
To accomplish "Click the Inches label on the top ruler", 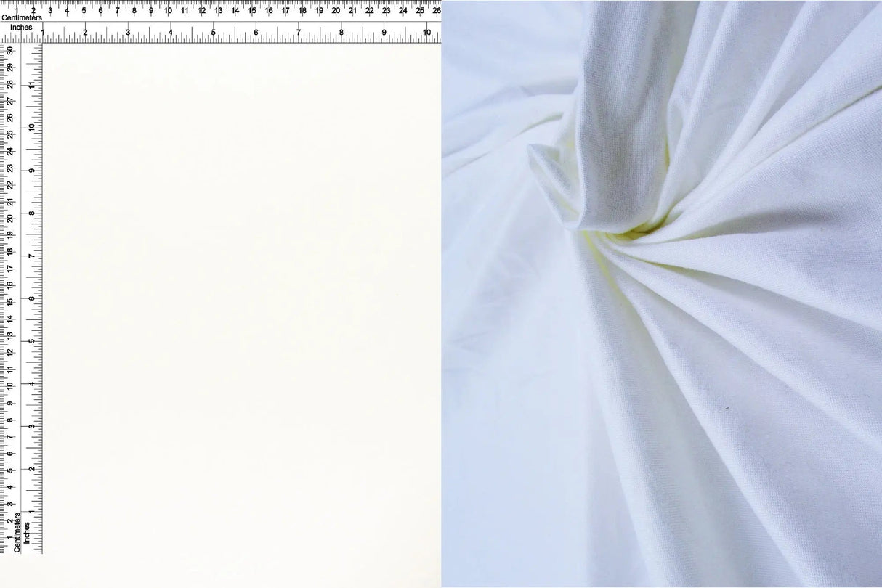I will pyautogui.click(x=23, y=26).
